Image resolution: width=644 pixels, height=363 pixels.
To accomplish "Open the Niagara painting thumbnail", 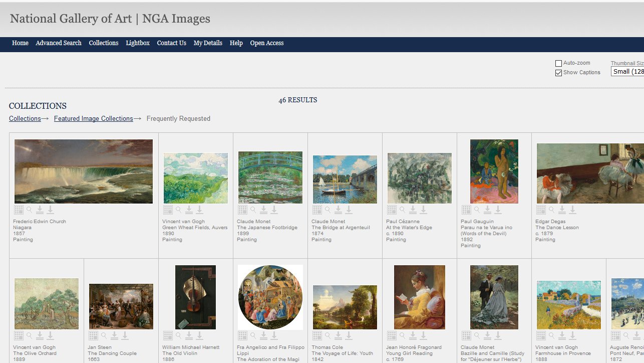I will coord(84,171).
